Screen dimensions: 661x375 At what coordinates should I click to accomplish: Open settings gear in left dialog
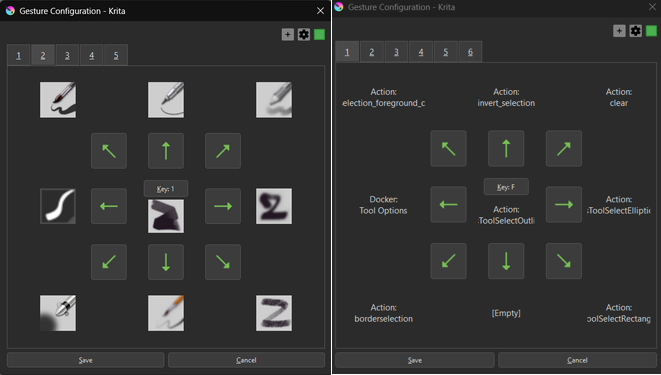click(304, 34)
